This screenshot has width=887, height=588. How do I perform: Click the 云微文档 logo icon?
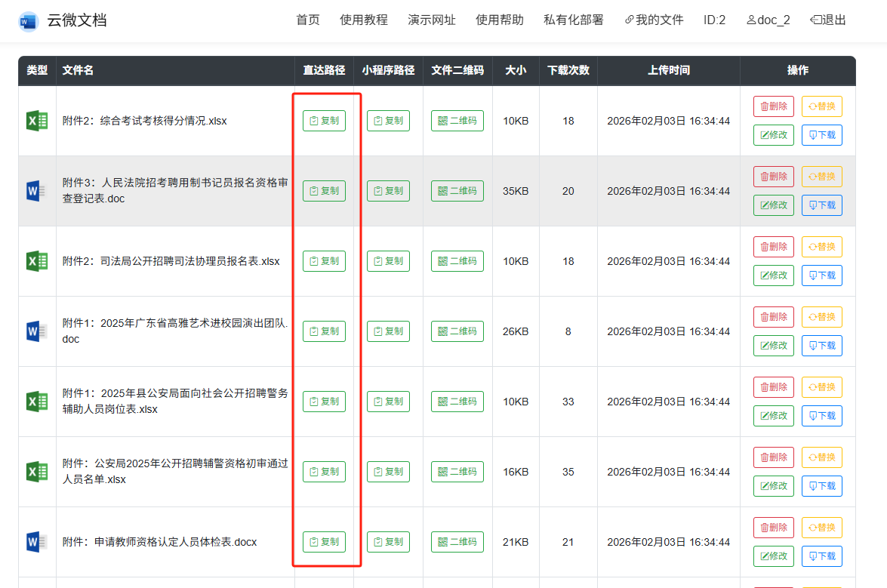28,21
